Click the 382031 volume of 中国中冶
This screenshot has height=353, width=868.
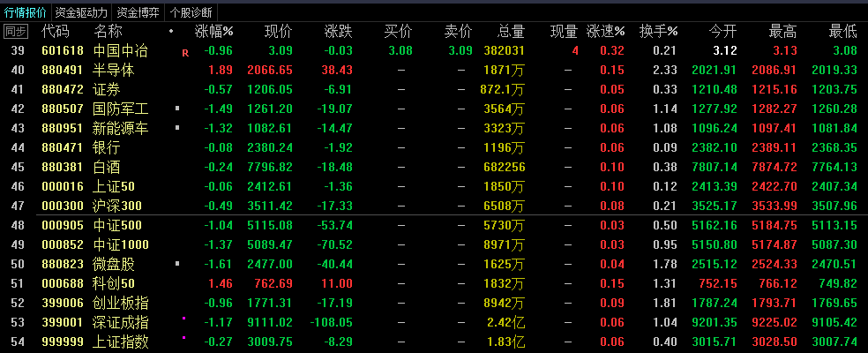click(505, 51)
